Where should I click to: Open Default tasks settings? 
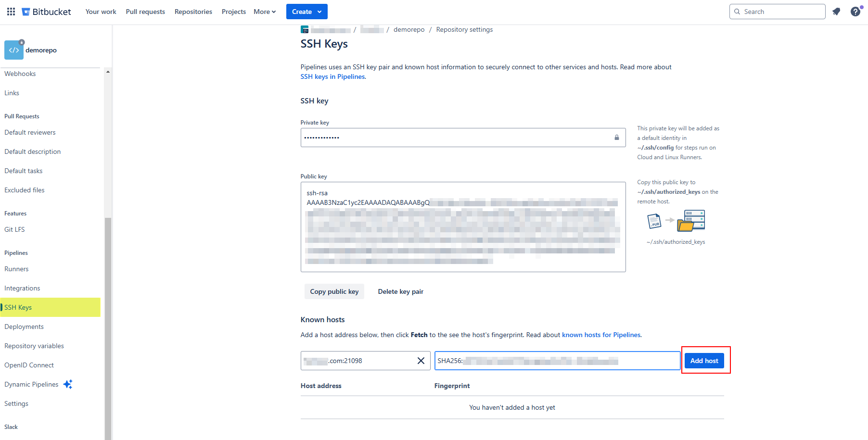point(24,171)
